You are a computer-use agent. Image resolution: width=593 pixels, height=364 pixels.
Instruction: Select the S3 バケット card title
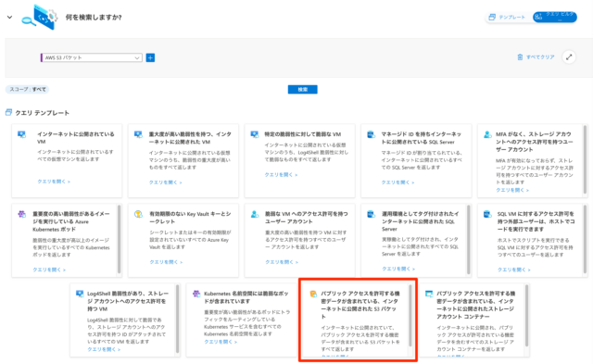coord(360,305)
